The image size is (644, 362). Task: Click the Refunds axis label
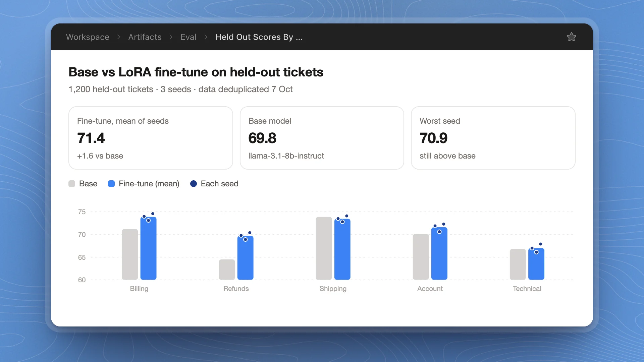tap(236, 289)
